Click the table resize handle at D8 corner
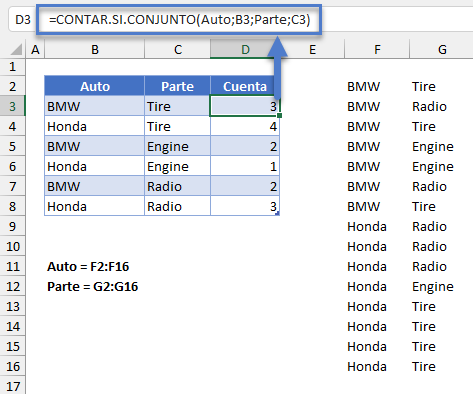This screenshot has width=473, height=394. [277, 213]
